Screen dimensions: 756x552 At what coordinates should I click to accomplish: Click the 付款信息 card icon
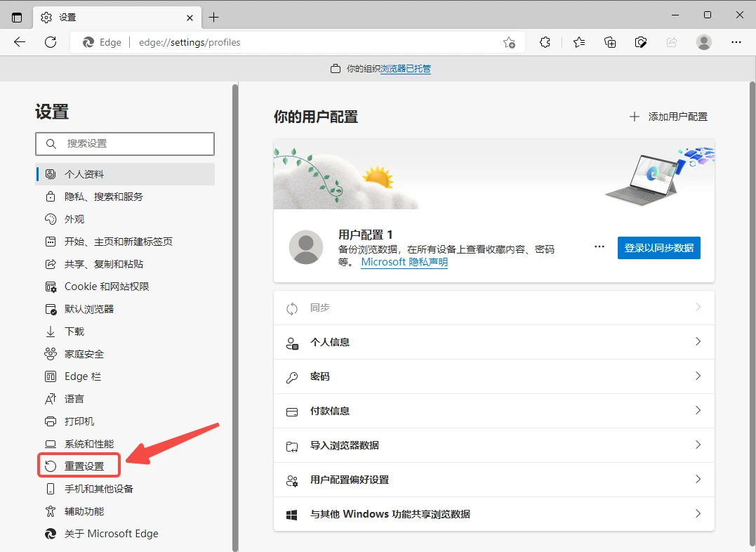click(x=292, y=412)
